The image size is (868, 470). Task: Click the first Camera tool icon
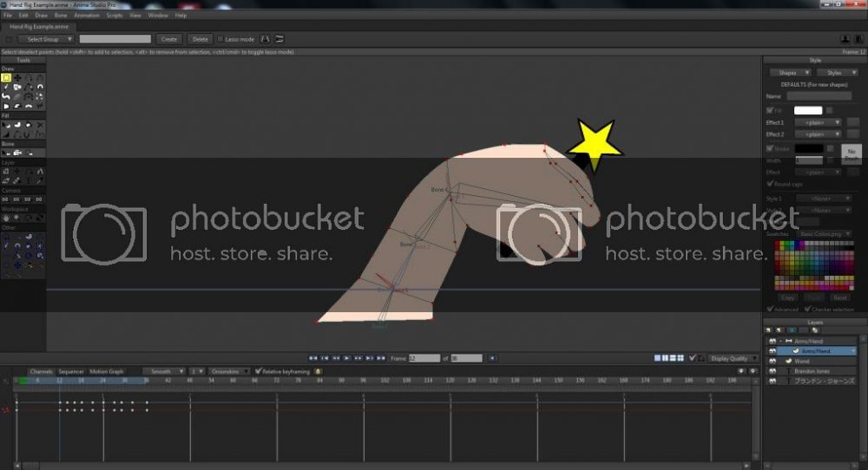[6, 199]
